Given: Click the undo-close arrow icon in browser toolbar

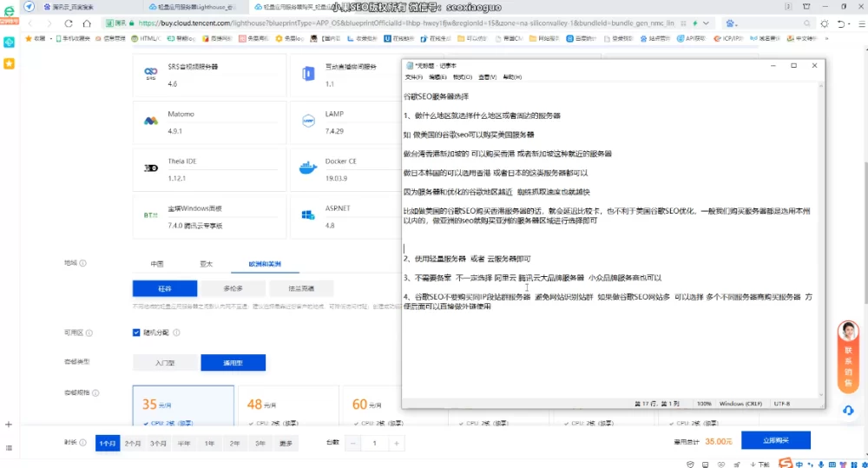Looking at the screenshot, I should click(x=840, y=23).
